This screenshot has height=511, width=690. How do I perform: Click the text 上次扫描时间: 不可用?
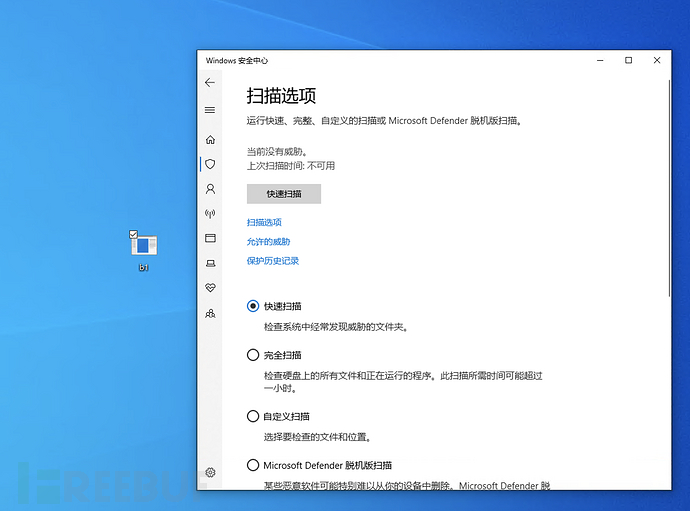(291, 166)
